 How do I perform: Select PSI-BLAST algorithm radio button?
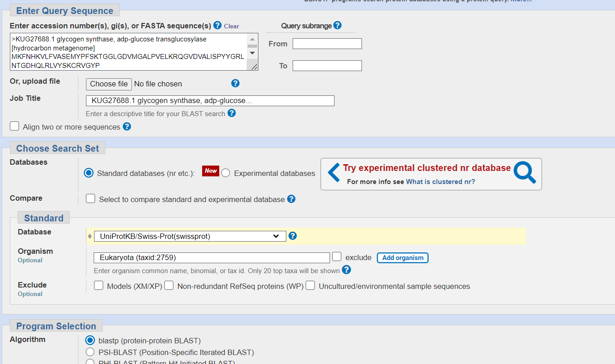click(x=90, y=352)
